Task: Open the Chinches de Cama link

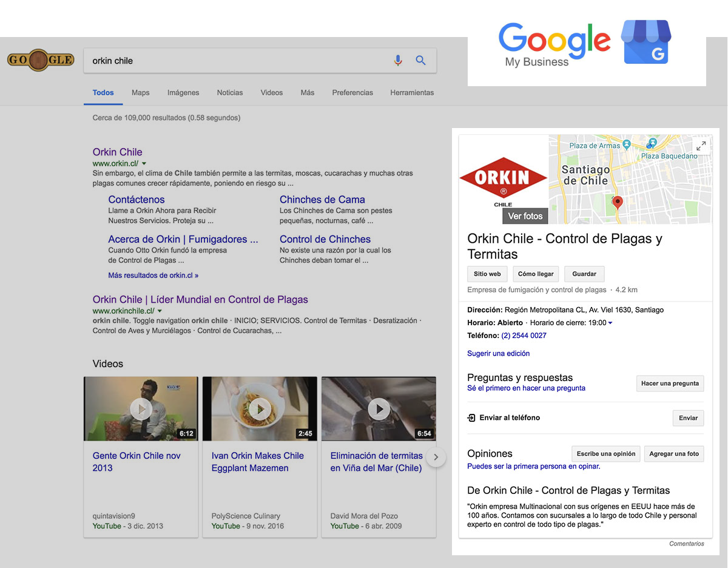Action: click(322, 200)
